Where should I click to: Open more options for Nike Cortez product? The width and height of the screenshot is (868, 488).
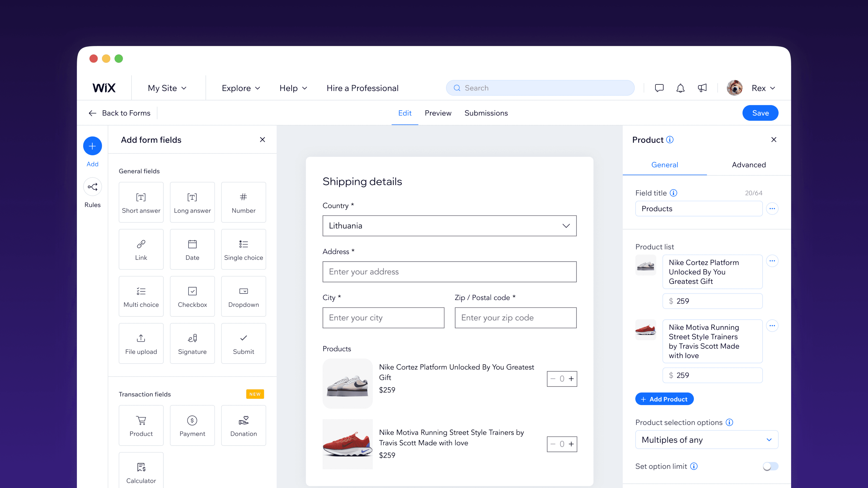(x=772, y=261)
